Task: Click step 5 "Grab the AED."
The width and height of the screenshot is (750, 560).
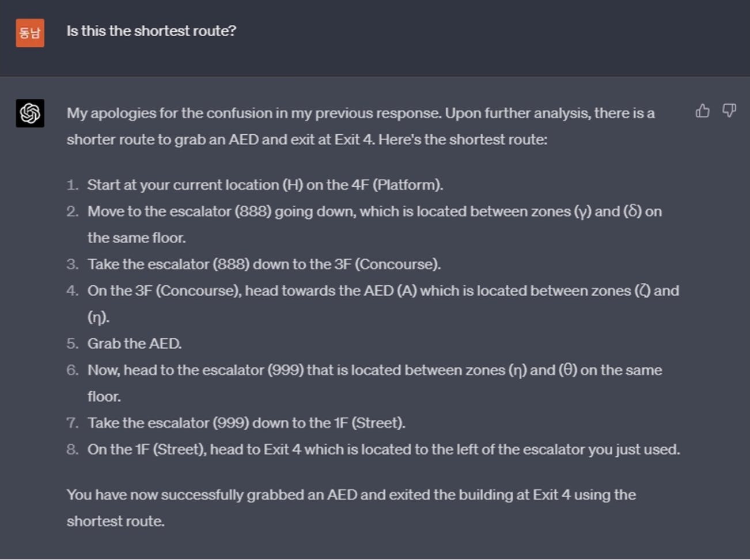Action: click(134, 344)
